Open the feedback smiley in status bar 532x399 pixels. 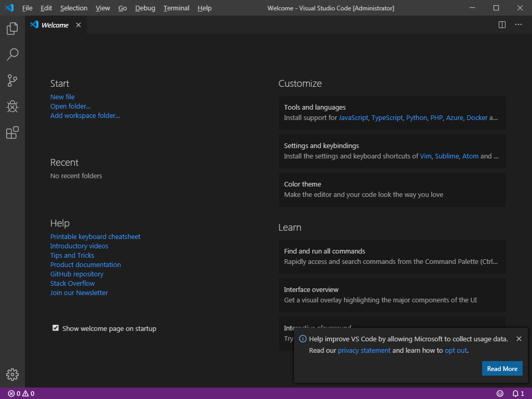click(x=500, y=394)
